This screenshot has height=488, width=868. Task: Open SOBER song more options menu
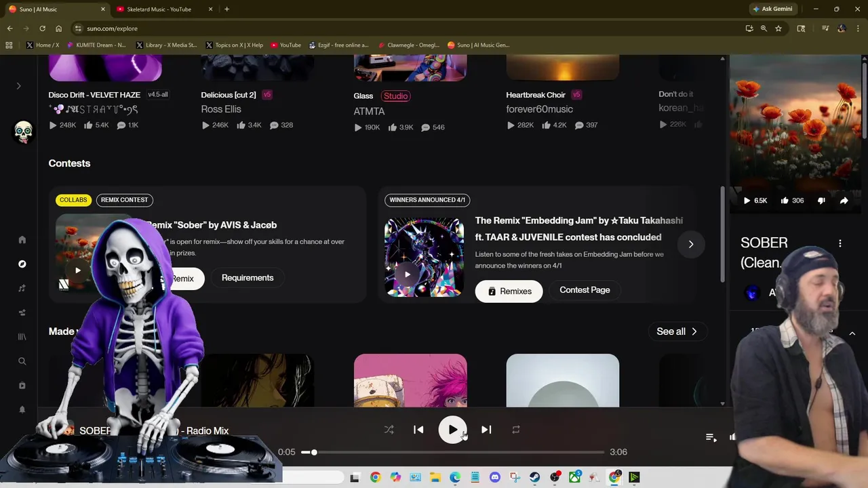pos(840,243)
